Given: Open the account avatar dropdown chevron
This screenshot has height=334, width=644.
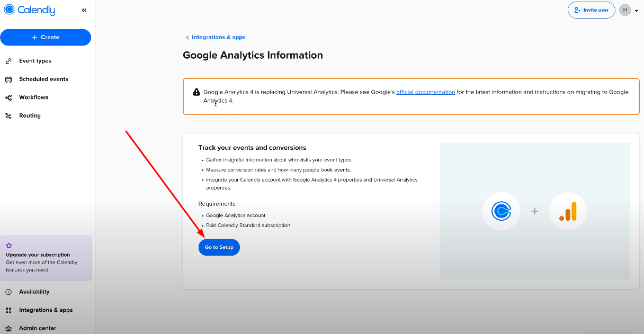Looking at the screenshot, I should point(636,10).
